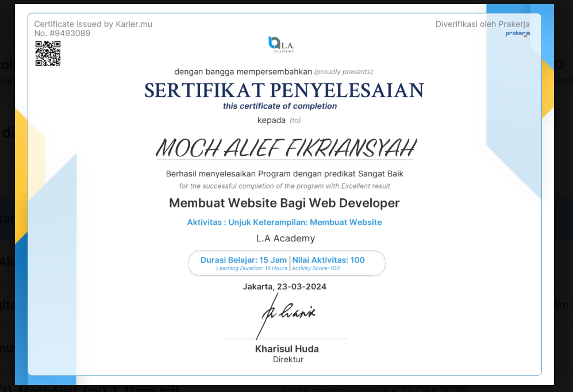Click 'Learning Duration: 15 Hours' caption
This screenshot has height=392, width=573.
click(251, 268)
